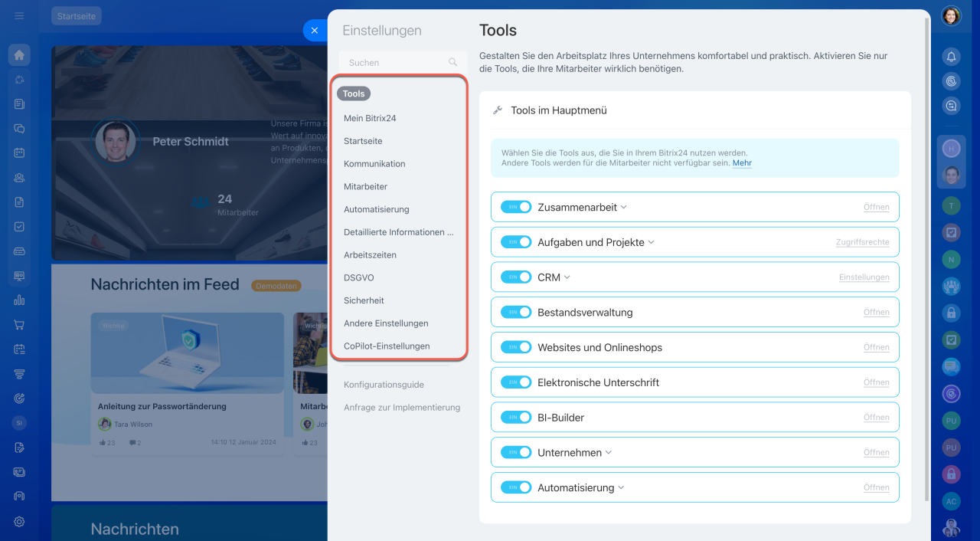The height and width of the screenshot is (541, 980).
Task: Open the AC chat avatar in right bar
Action: click(x=951, y=501)
